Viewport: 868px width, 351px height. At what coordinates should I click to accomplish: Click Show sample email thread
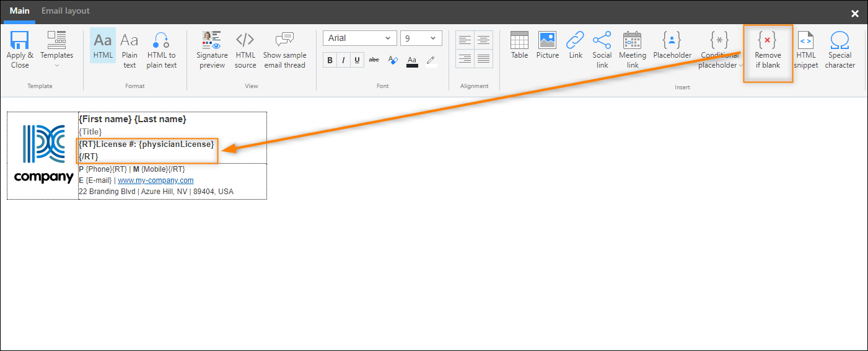(285, 49)
